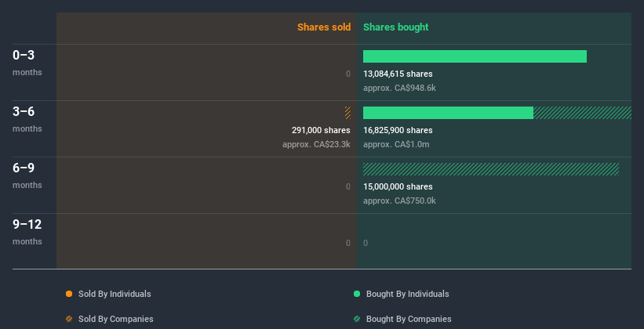Click the hatched green 'Bought By Companies' legend icon

tap(357, 319)
